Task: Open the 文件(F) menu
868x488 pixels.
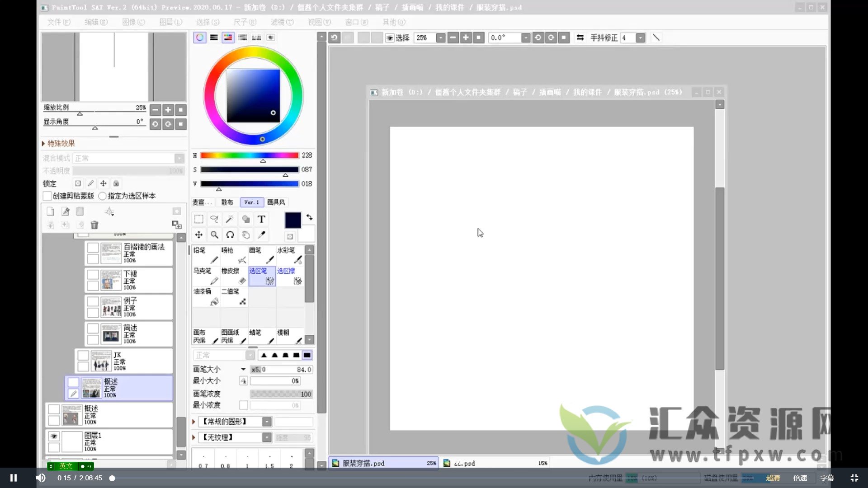Action: point(59,22)
